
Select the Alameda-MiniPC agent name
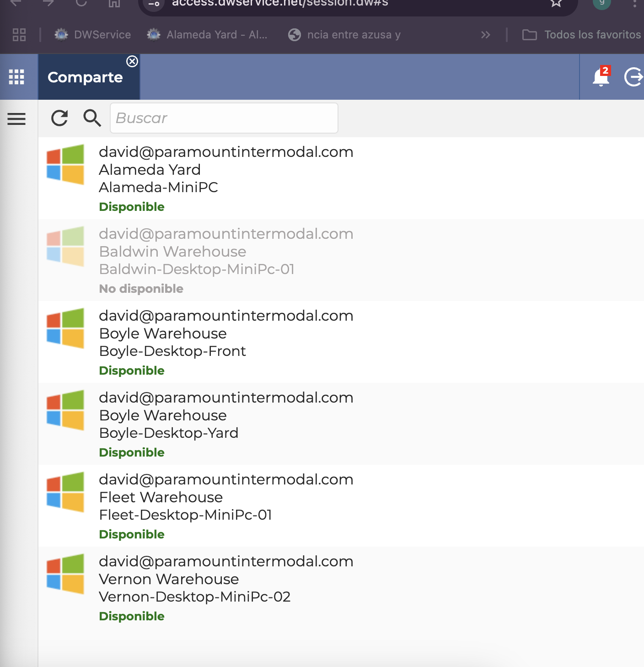click(x=158, y=187)
